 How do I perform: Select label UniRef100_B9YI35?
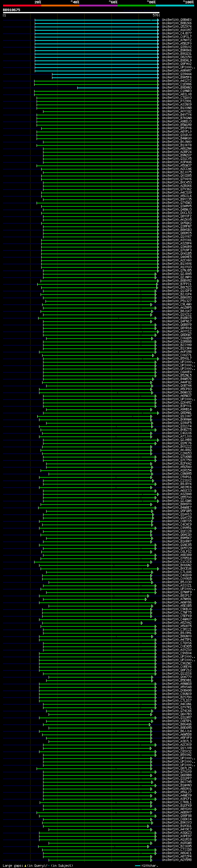(177, 199)
